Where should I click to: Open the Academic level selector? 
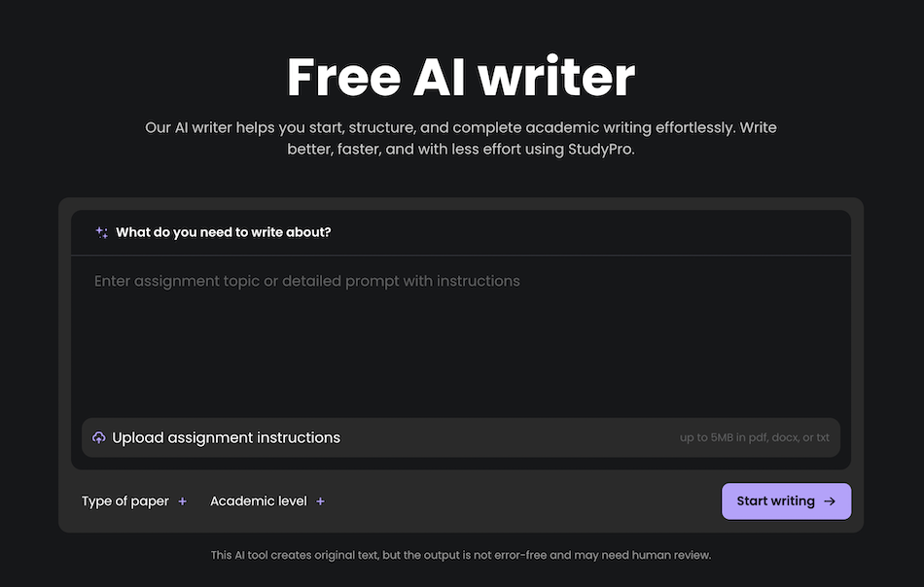coord(267,501)
